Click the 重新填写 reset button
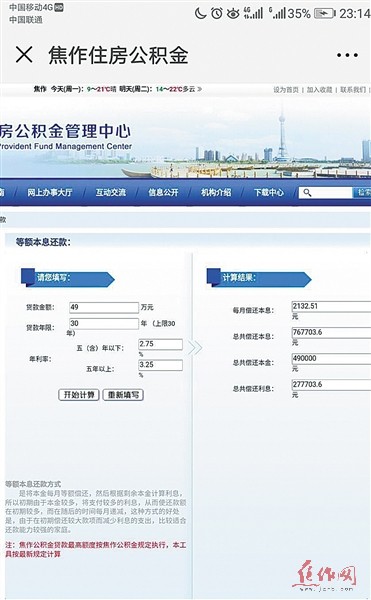The height and width of the screenshot is (600, 371). pos(123,395)
